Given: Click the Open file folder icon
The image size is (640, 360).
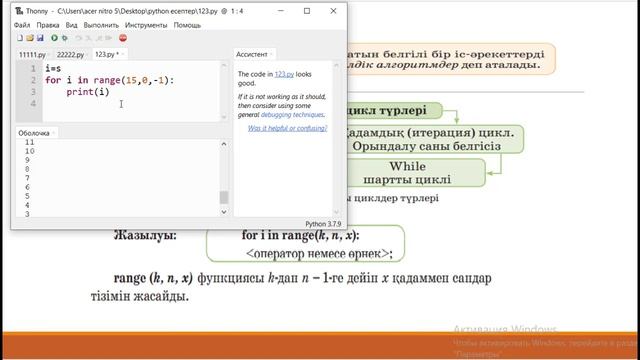Looking at the screenshot, I should 30,38.
